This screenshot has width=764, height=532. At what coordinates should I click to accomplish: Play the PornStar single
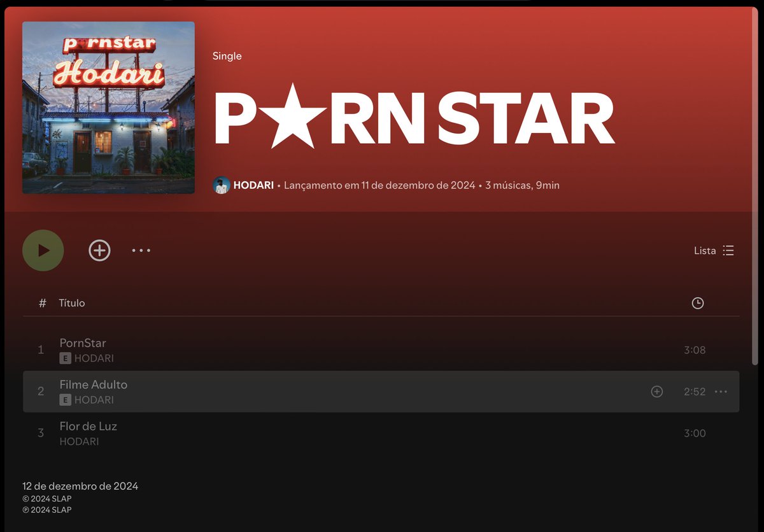(43, 251)
